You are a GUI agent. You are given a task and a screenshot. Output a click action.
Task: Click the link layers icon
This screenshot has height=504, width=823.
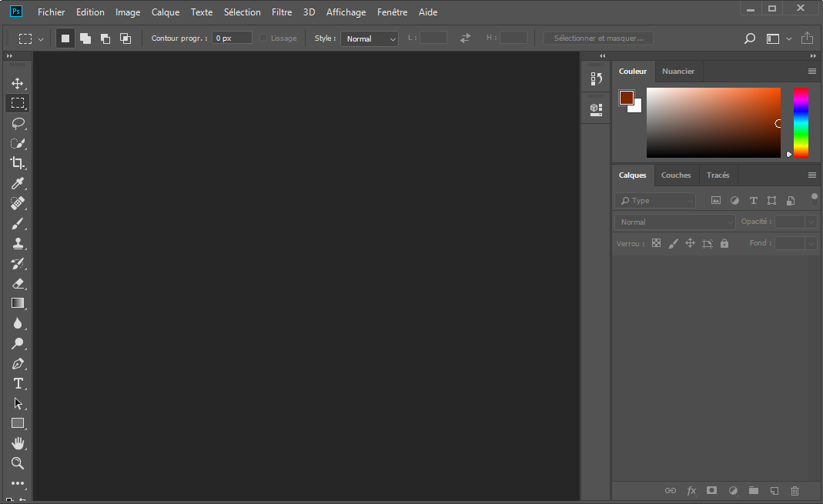coord(671,490)
